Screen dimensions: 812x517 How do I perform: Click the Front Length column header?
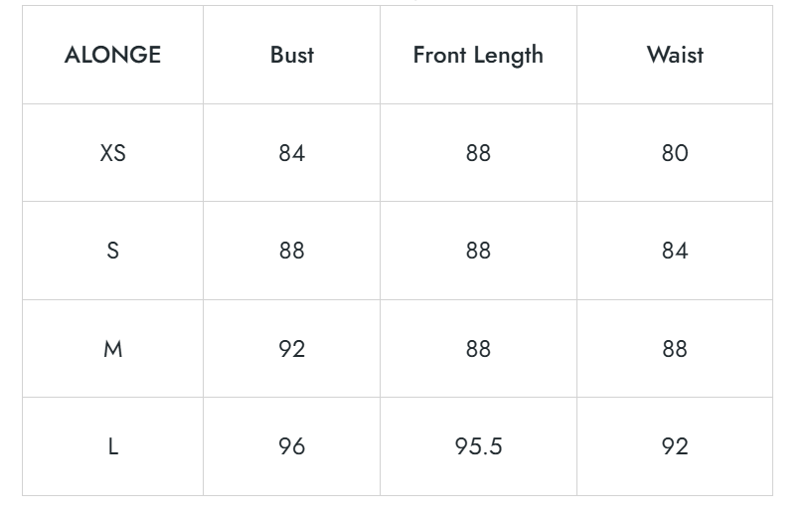(x=478, y=55)
